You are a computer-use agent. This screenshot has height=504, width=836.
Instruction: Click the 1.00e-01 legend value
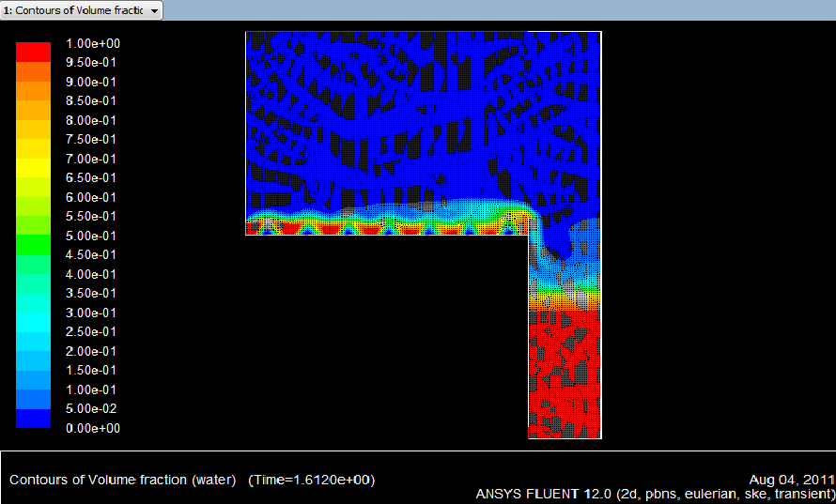coord(91,389)
